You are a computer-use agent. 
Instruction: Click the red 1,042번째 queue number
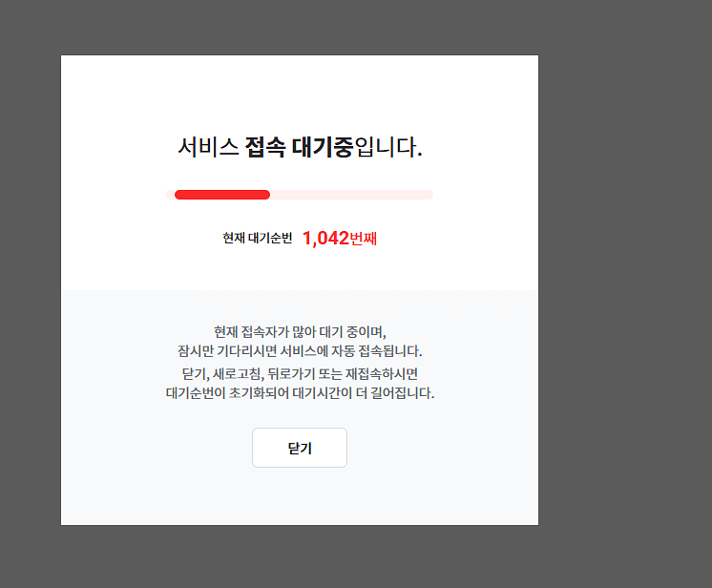click(x=339, y=239)
